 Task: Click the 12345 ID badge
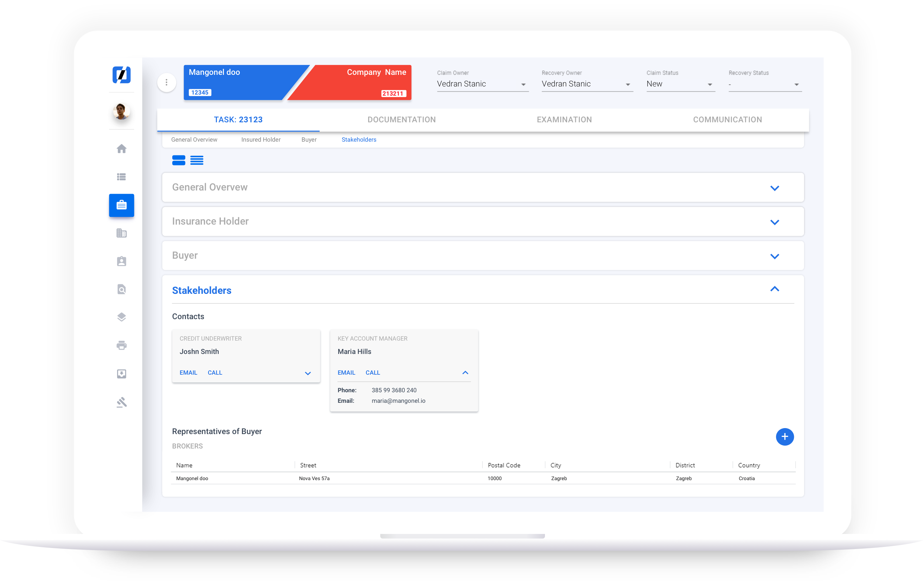pos(200,92)
